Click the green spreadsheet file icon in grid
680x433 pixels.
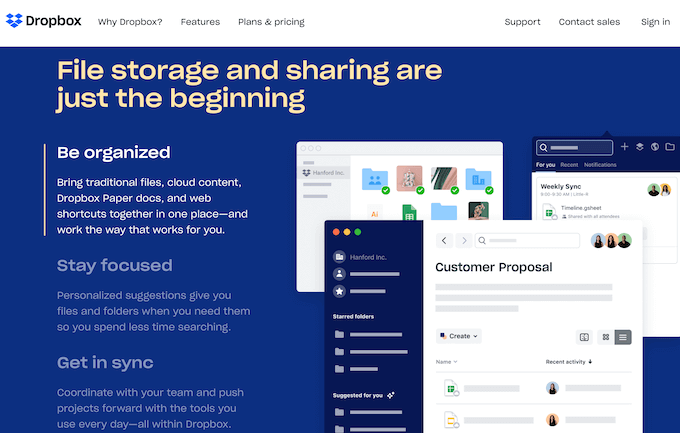[x=409, y=212]
